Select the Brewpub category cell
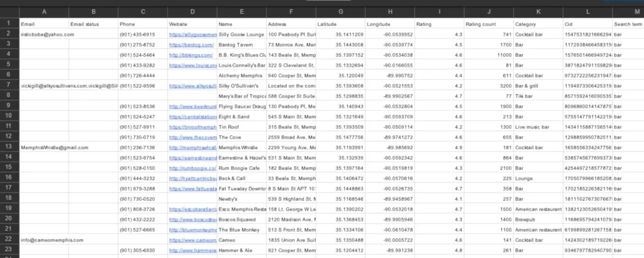The image size is (644, 258). click(x=538, y=220)
